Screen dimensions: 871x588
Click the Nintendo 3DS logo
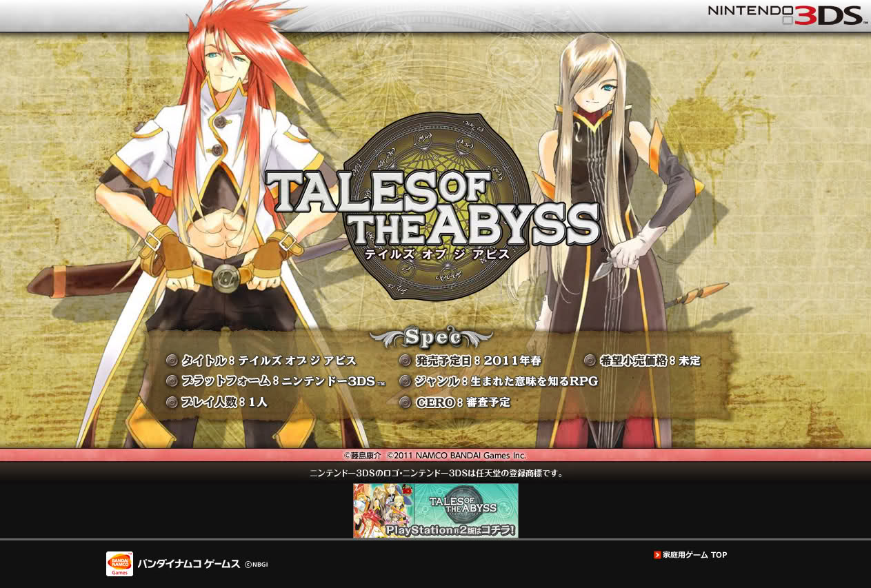point(786,14)
